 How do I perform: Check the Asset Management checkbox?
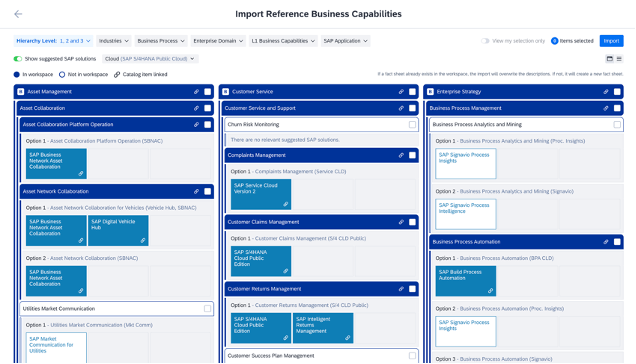pos(208,92)
